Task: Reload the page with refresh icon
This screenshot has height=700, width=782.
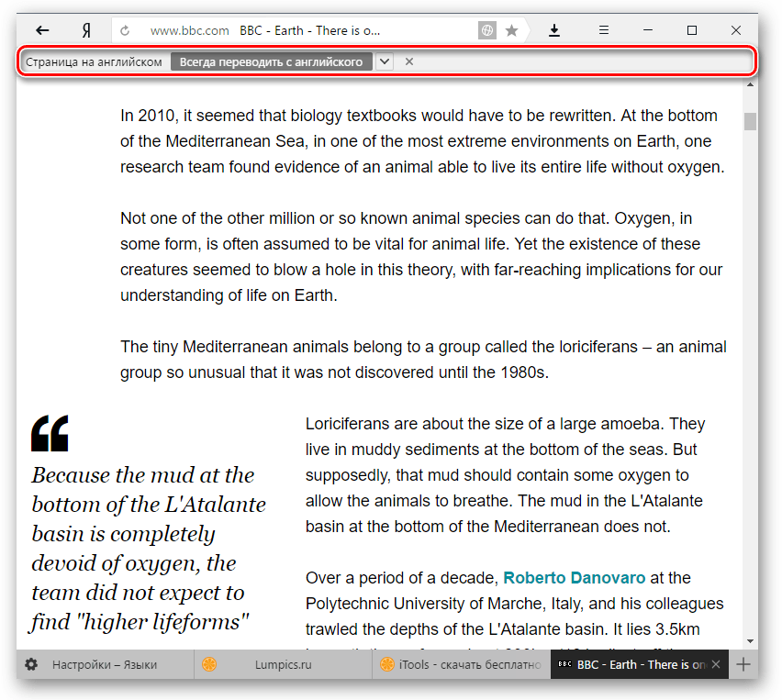Action: (125, 31)
